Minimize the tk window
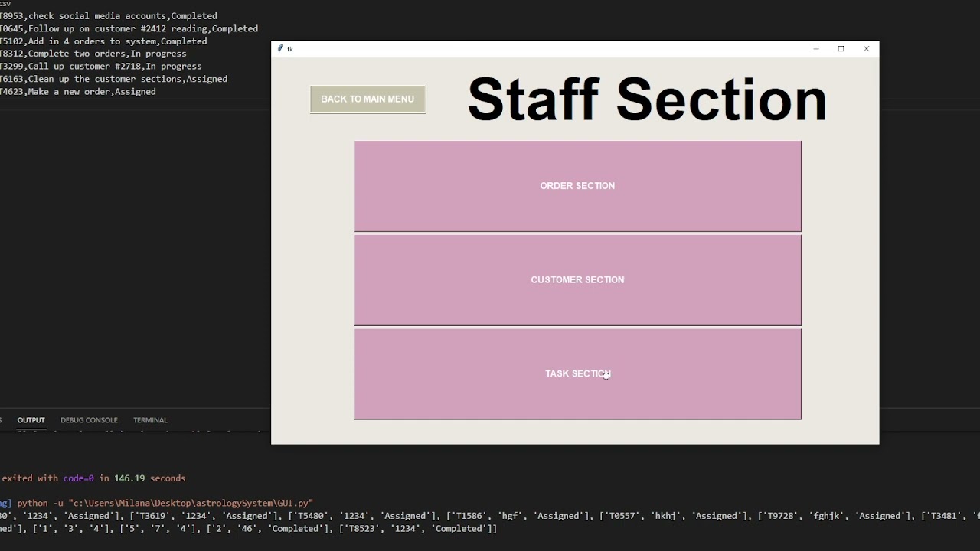Image resolution: width=980 pixels, height=551 pixels. coord(816,49)
